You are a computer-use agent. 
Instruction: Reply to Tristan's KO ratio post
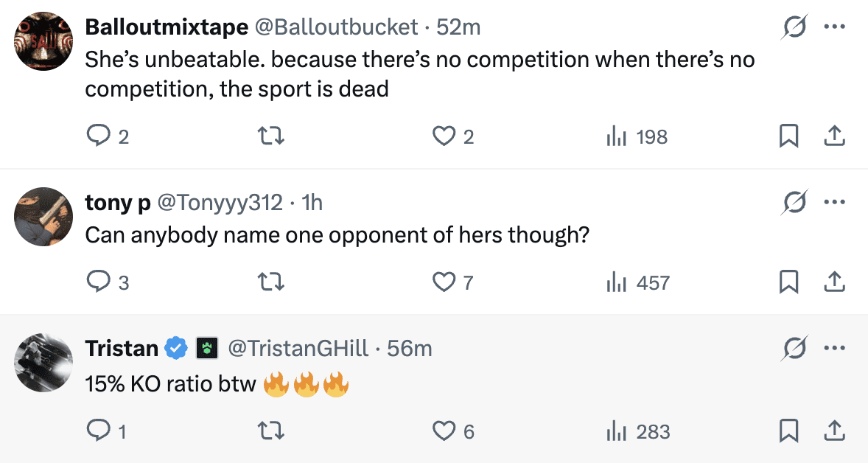(x=98, y=431)
